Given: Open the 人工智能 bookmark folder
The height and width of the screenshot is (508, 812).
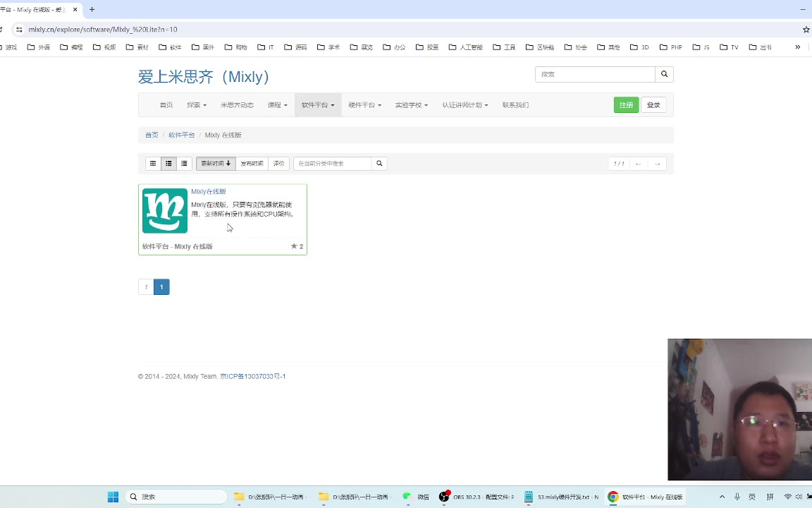Looking at the screenshot, I should coord(465,47).
